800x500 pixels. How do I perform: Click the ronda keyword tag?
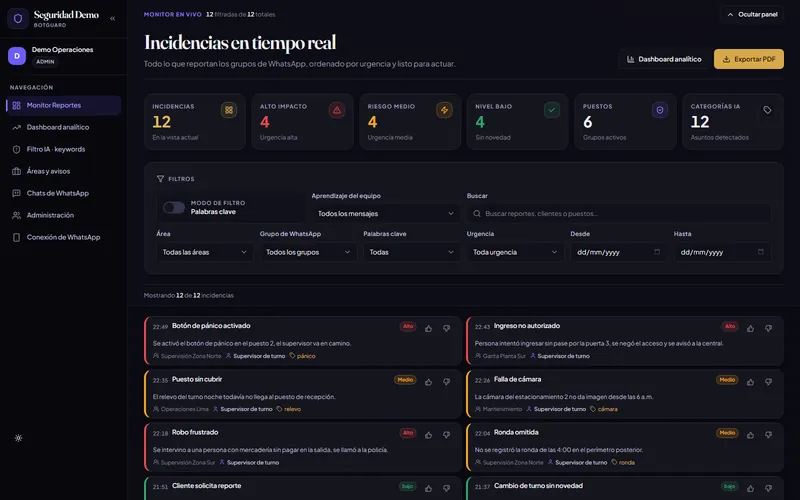pyautogui.click(x=623, y=463)
